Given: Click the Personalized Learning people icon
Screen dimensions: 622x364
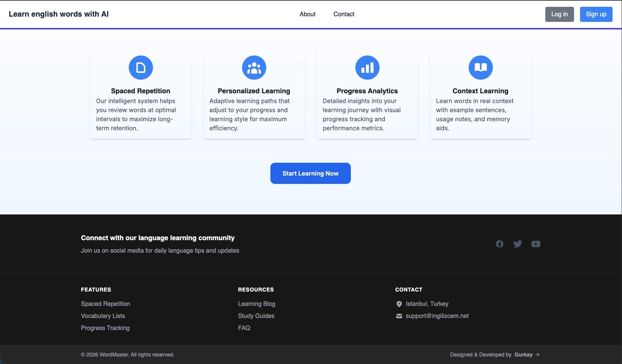Looking at the screenshot, I should click(x=254, y=67).
